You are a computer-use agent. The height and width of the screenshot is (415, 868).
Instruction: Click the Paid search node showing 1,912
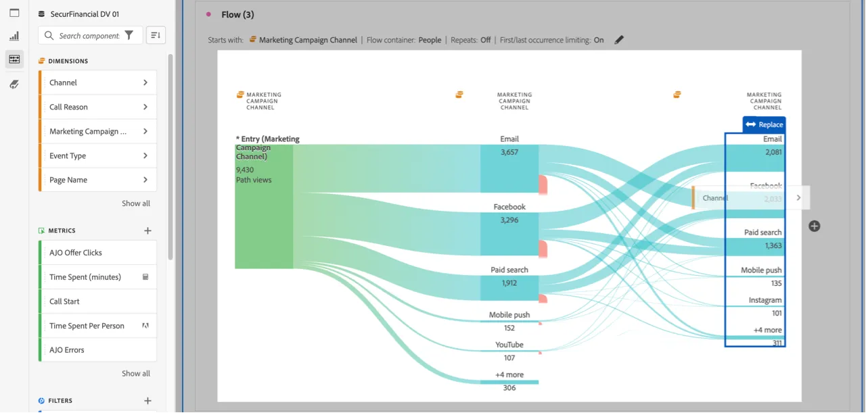pyautogui.click(x=509, y=288)
